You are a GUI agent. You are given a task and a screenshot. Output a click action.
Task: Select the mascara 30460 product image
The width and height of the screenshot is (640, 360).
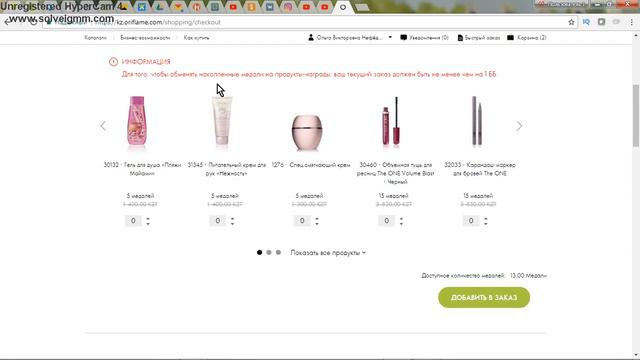tap(391, 121)
